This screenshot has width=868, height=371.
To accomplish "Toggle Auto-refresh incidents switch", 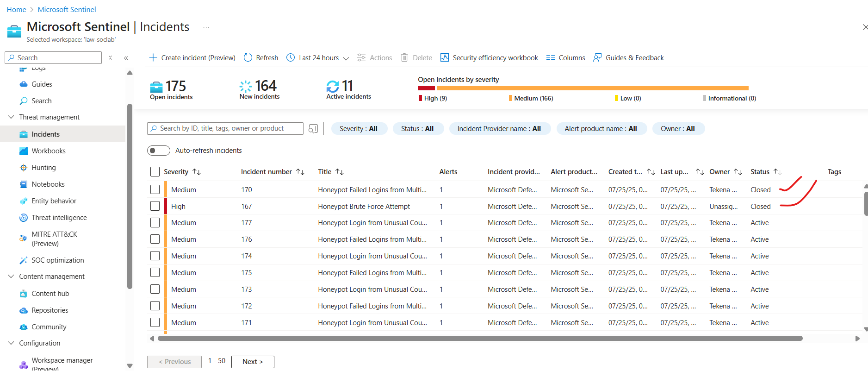I will click(x=159, y=151).
